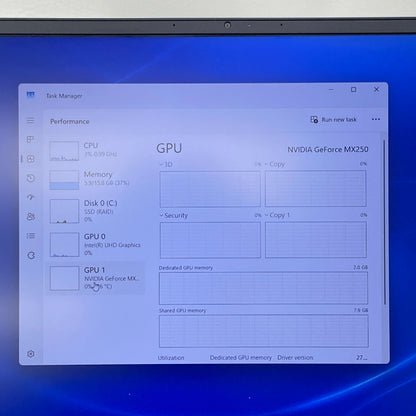Open the Services page icon

click(x=31, y=255)
